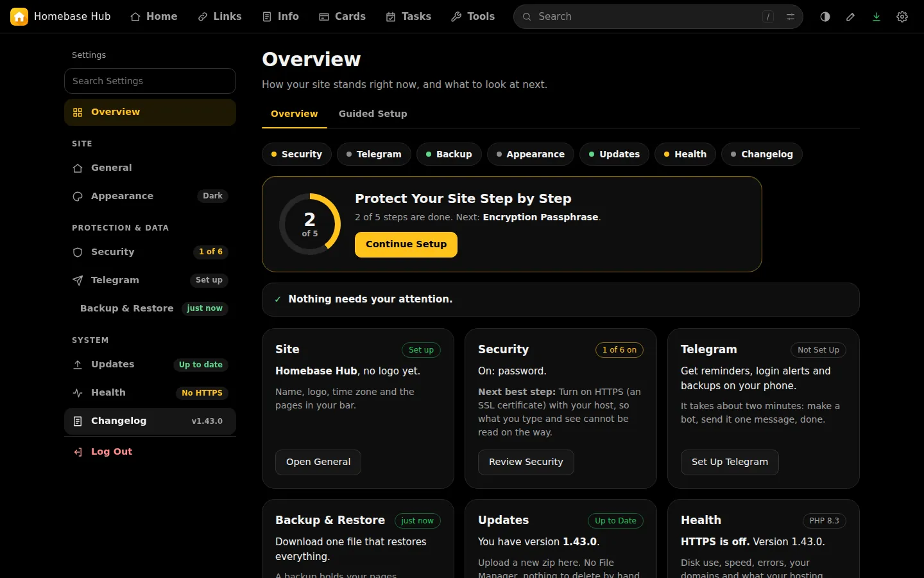Open the edit pencil icon

(851, 17)
